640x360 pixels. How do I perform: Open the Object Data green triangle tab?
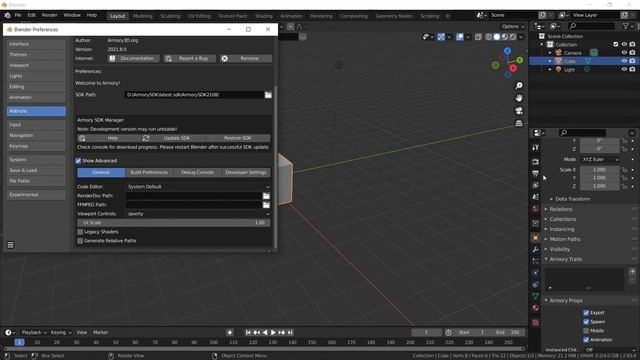tap(536, 296)
